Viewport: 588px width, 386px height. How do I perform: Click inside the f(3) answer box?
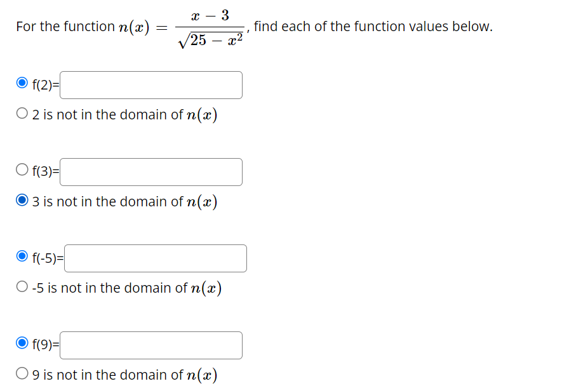coord(150,171)
